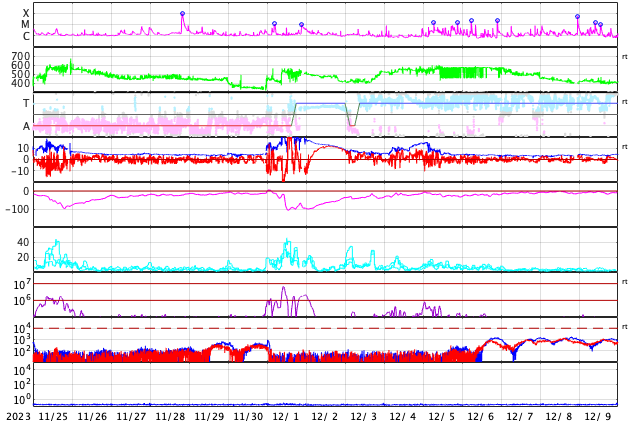
Task: Click the rt tag beside purple flux plot
Action: click(624, 281)
